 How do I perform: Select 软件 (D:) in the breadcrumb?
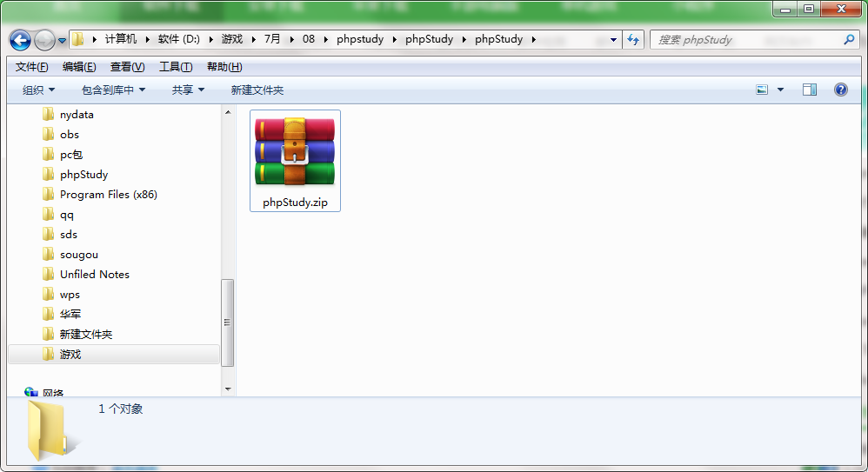coord(179,39)
